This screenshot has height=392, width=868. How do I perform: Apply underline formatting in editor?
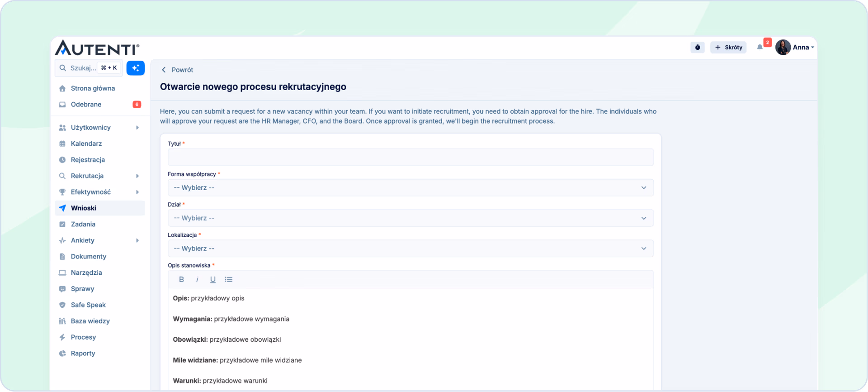(x=213, y=279)
